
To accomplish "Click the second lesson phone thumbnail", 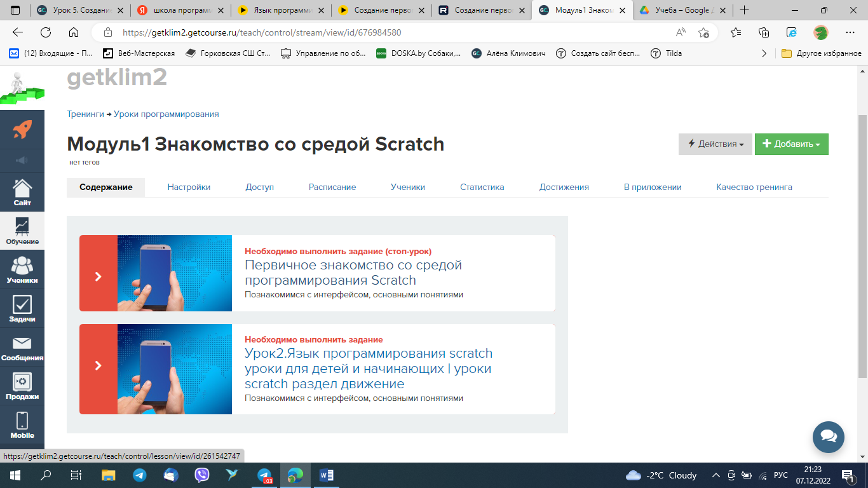I will tap(175, 369).
